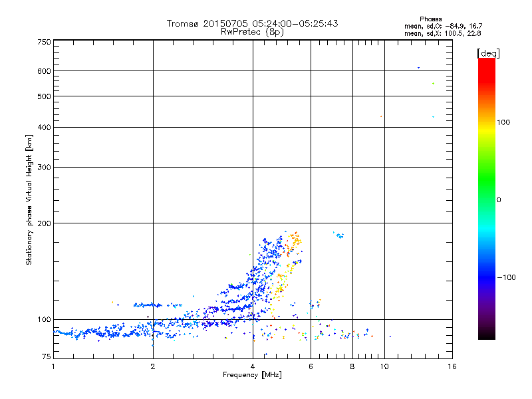Click the '2' x-axis frequency label
Viewport: 532px width, 399px height.
[153, 366]
